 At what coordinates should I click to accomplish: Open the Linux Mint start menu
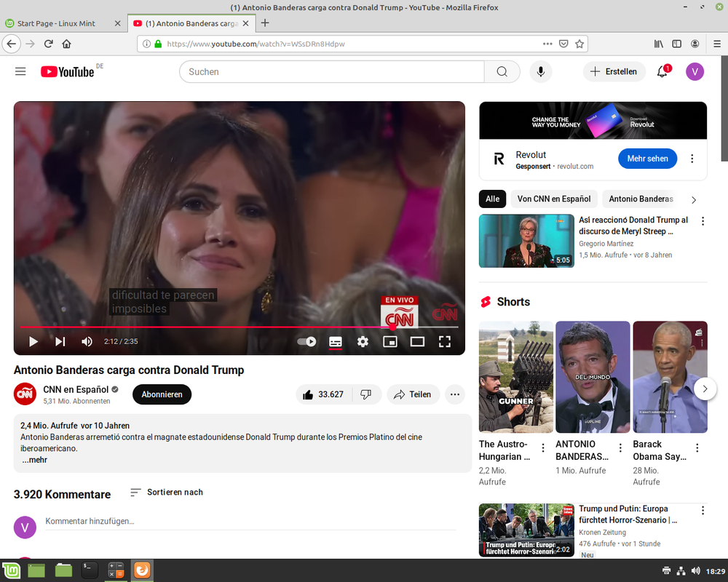pos(11,570)
